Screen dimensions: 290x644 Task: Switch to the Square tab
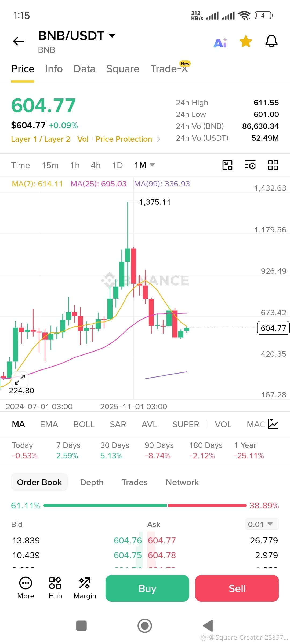coord(123,69)
